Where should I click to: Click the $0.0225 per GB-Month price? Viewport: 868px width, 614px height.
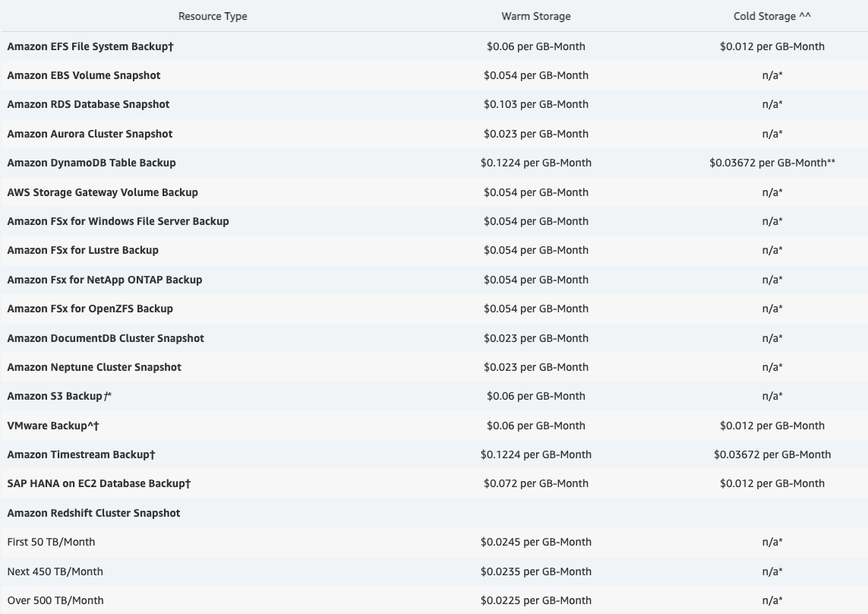click(x=535, y=600)
